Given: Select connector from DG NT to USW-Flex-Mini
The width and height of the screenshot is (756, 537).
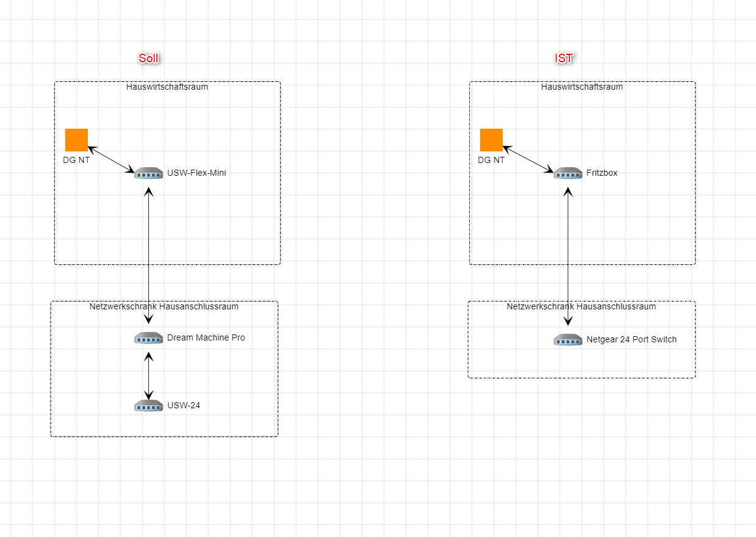Looking at the screenshot, I should (x=111, y=159).
